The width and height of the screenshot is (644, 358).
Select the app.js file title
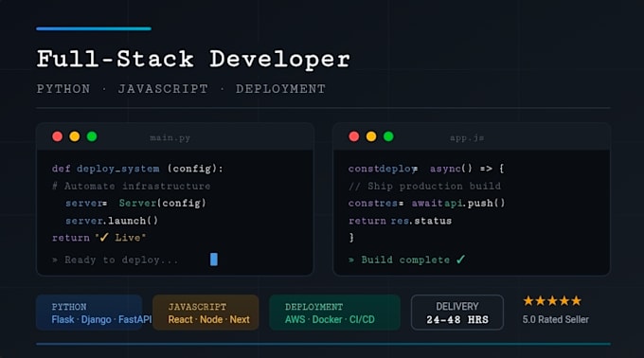coord(467,138)
